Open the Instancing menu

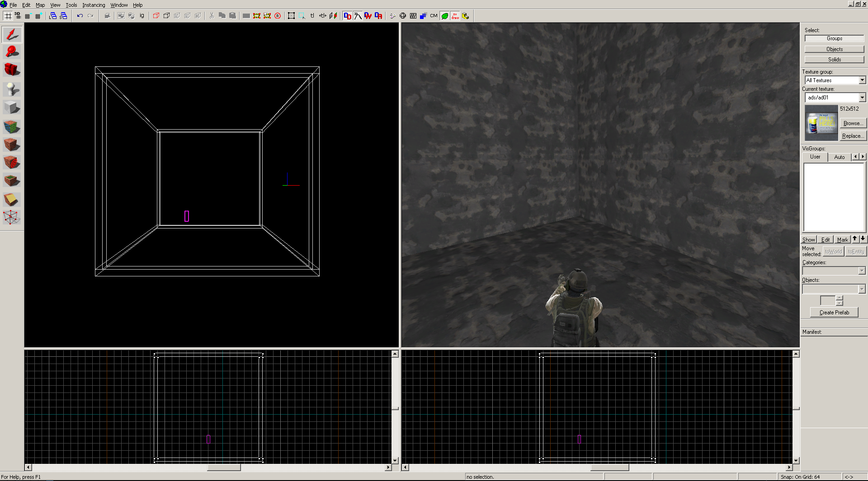[x=94, y=5]
